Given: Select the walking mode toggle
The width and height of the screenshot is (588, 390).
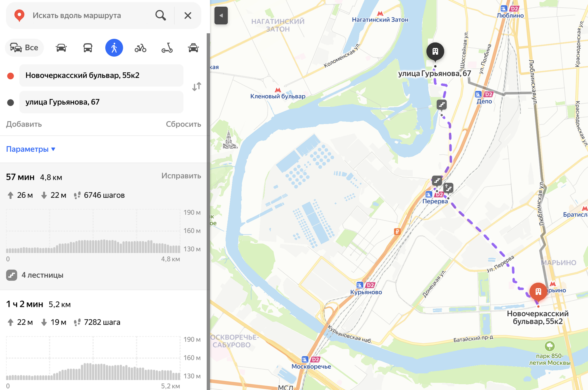Looking at the screenshot, I should click(x=114, y=48).
